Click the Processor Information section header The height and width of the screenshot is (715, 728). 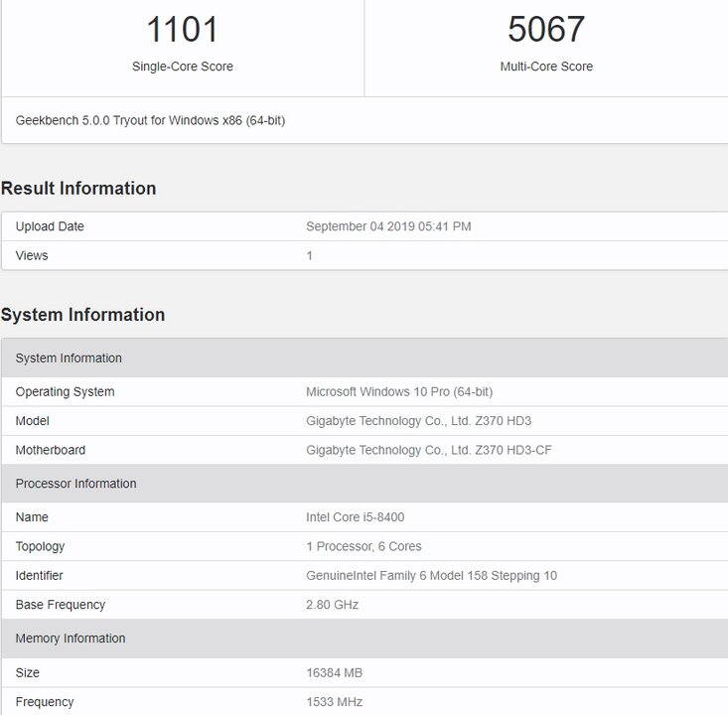click(x=364, y=484)
